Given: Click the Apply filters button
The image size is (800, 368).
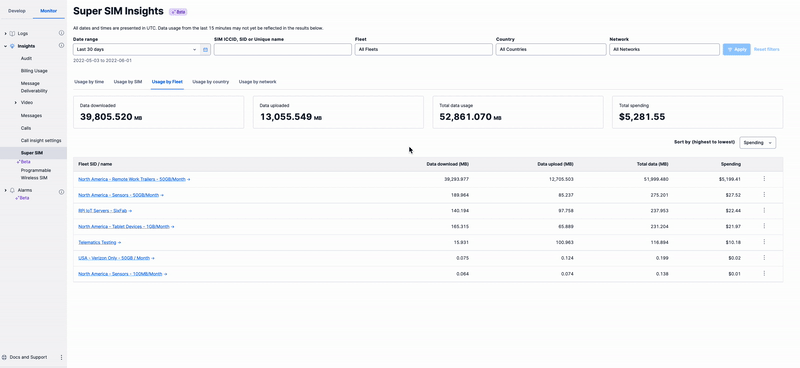Looking at the screenshot, I should point(736,50).
